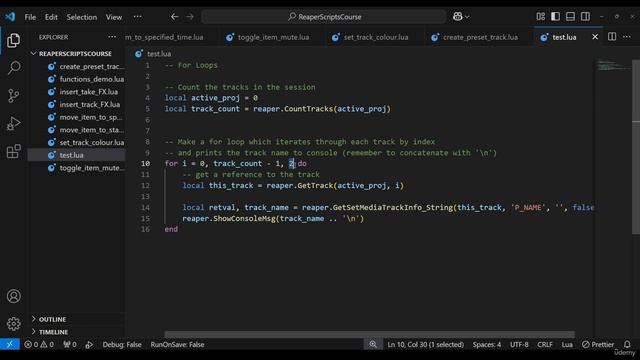Click the Prettier status item
Screen dimensions: 640x360
click(x=598, y=344)
